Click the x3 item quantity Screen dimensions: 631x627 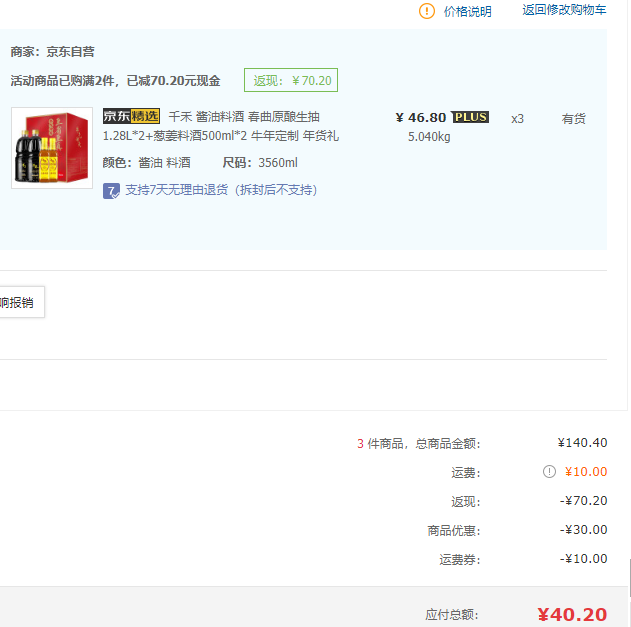pos(517,119)
